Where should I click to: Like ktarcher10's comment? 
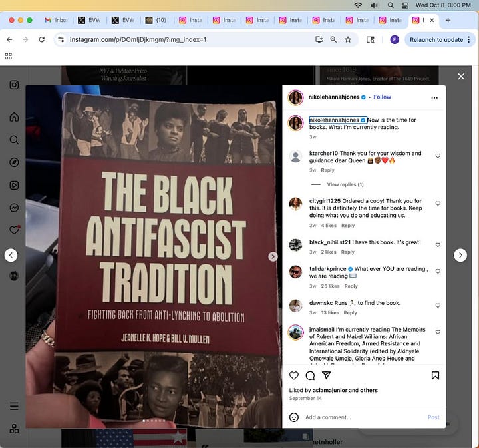[x=438, y=156]
